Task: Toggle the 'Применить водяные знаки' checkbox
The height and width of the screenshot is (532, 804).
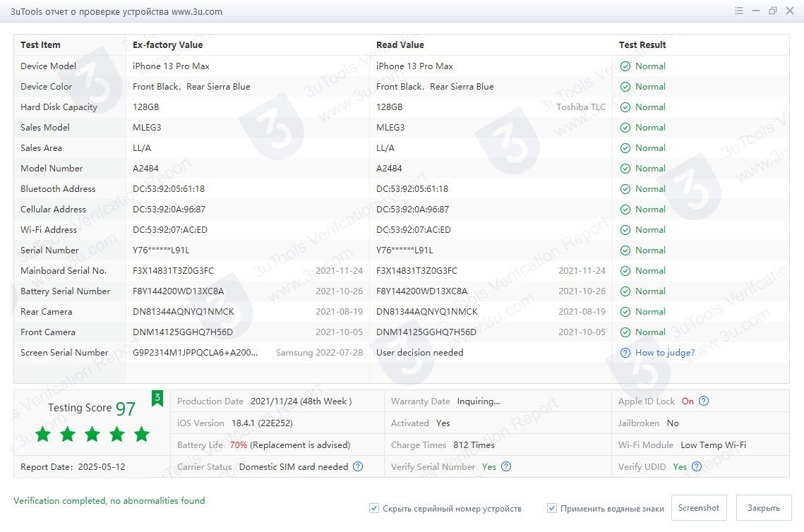Action: click(552, 509)
